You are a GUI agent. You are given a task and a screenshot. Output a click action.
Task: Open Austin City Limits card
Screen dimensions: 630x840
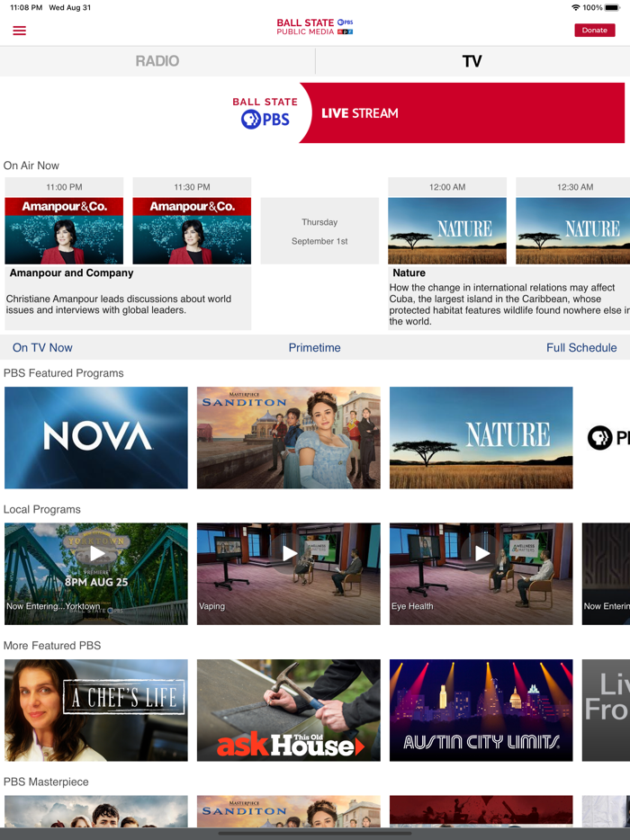pyautogui.click(x=481, y=710)
